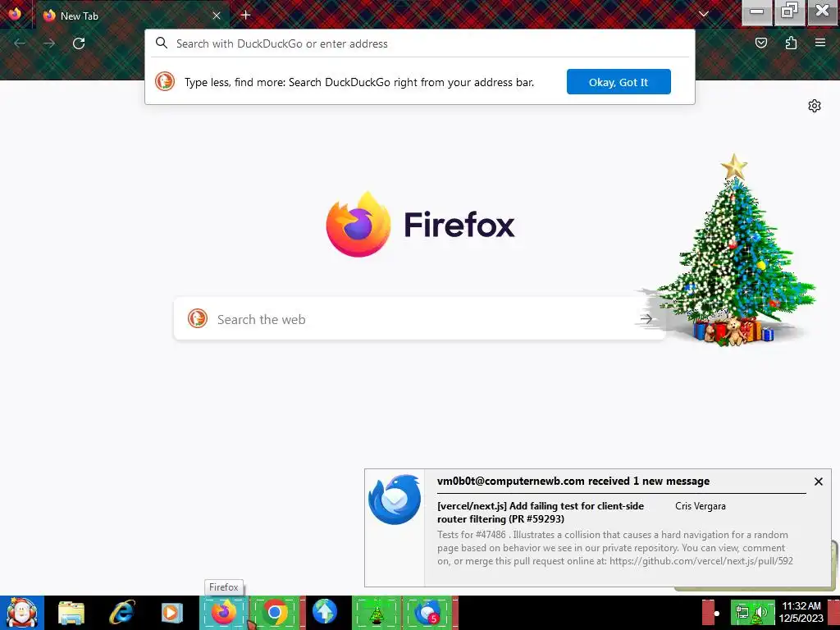
Task: Click the Thunderbird logo in notification
Action: [395, 500]
